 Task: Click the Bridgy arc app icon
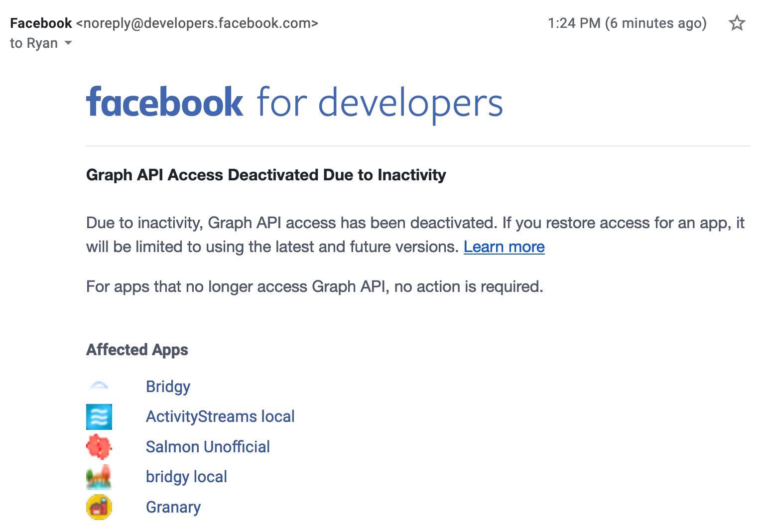[x=99, y=386]
